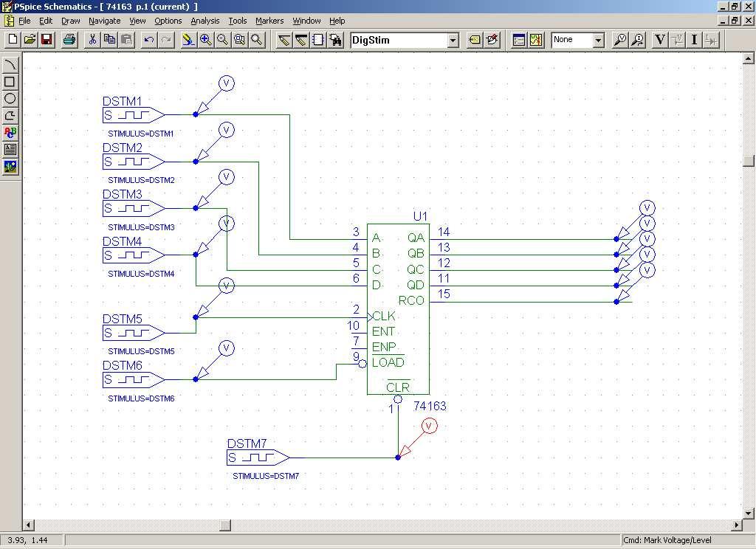Place a Current Marker with the I probe icon
The height and width of the screenshot is (549, 756).
637,40
